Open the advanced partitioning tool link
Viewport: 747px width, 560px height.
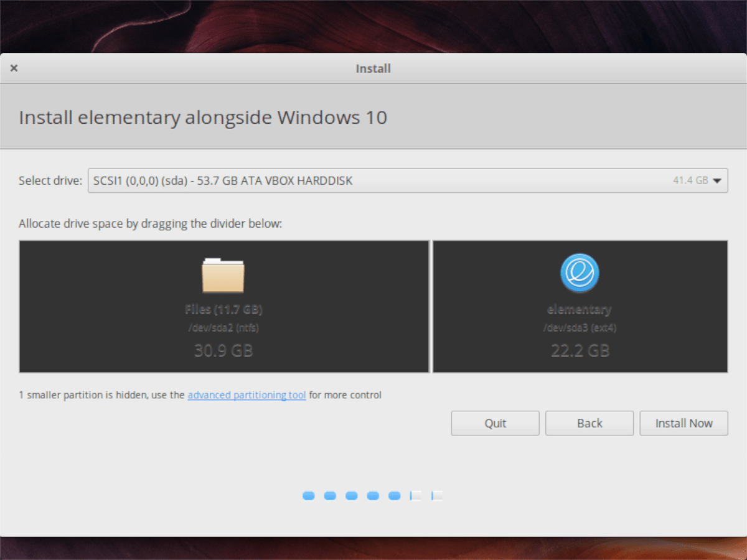pyautogui.click(x=247, y=394)
